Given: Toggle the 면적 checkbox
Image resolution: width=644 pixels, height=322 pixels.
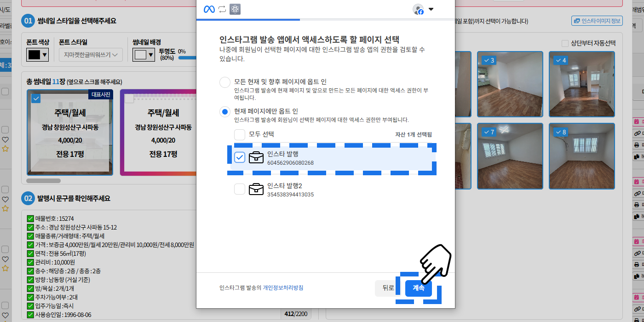Looking at the screenshot, I should coord(30,253).
